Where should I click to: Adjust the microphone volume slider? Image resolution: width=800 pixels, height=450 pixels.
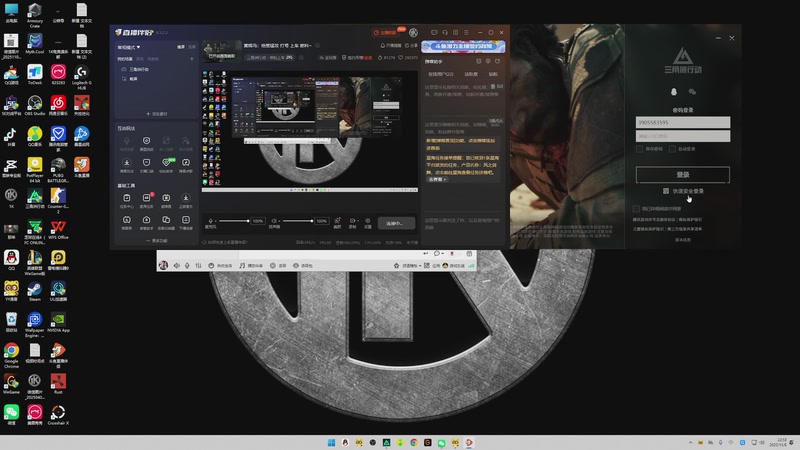(234, 221)
